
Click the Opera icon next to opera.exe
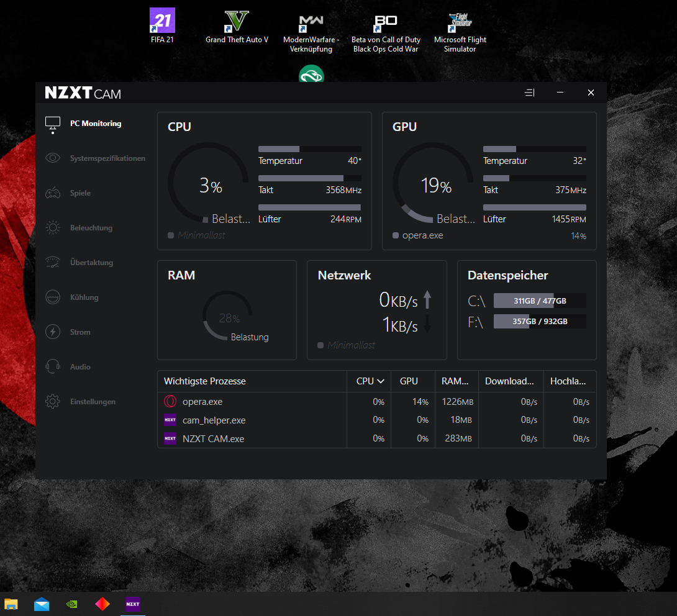click(x=171, y=402)
